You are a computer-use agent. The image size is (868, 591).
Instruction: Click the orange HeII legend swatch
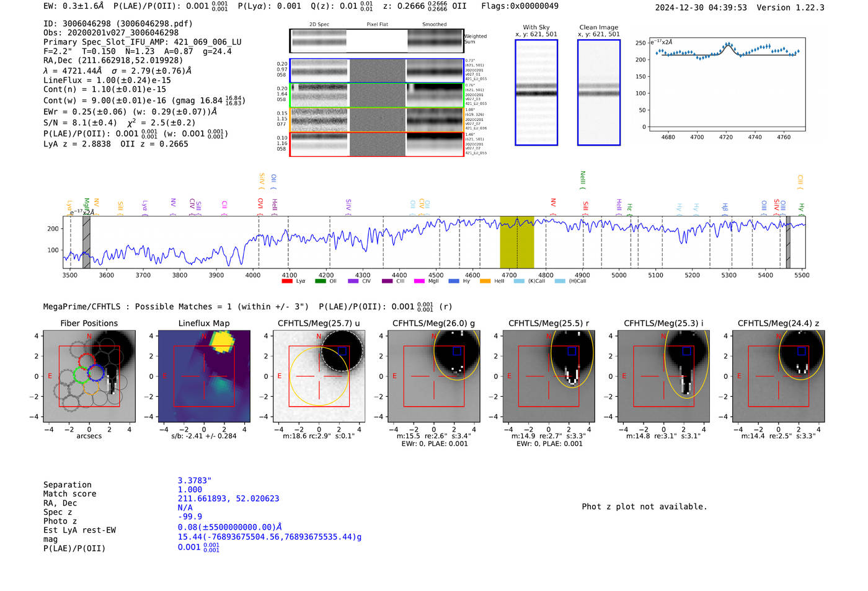[485, 282]
